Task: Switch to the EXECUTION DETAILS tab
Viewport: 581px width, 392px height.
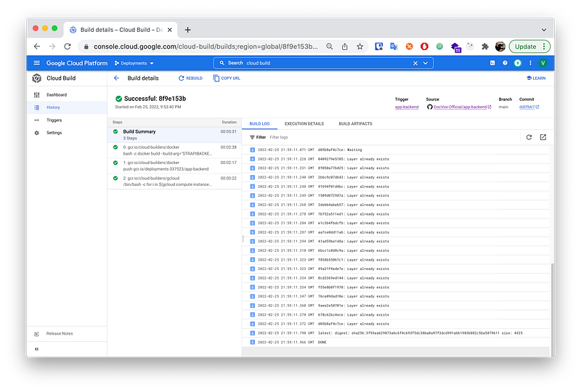Action: (304, 123)
